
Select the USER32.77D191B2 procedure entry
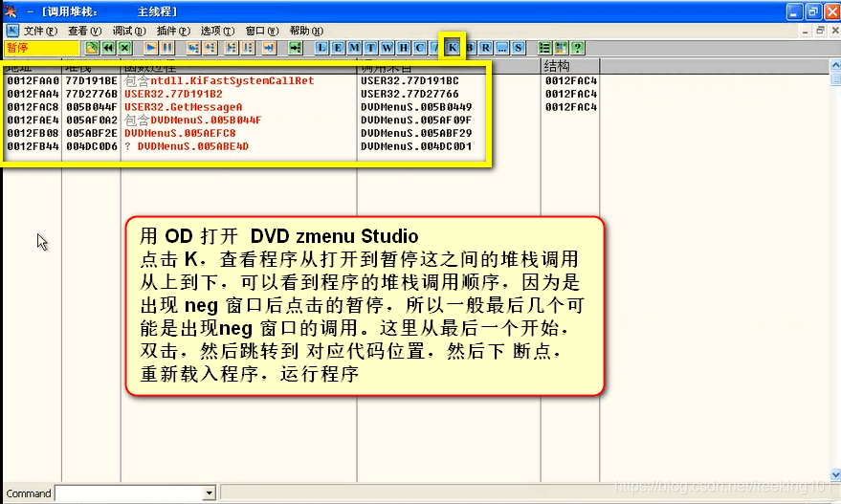(x=173, y=94)
